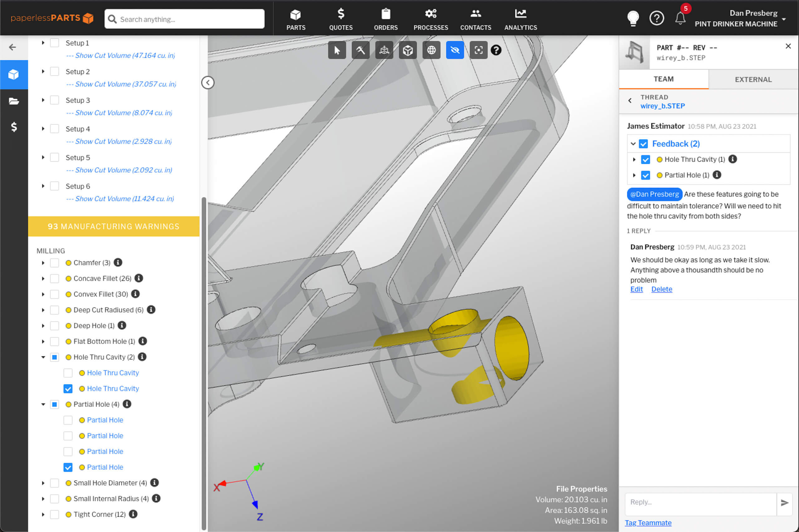
Task: Enable the checkbox for the first Hole Thru Cavity
Action: 68,373
